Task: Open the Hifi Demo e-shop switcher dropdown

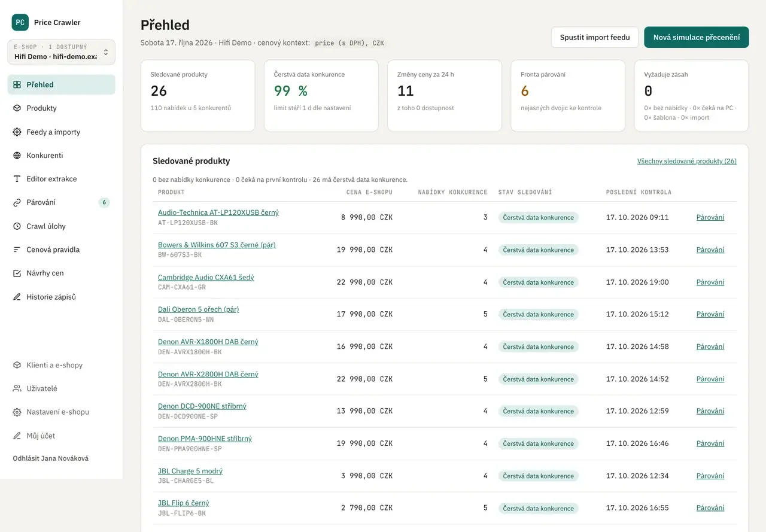Action: point(61,52)
